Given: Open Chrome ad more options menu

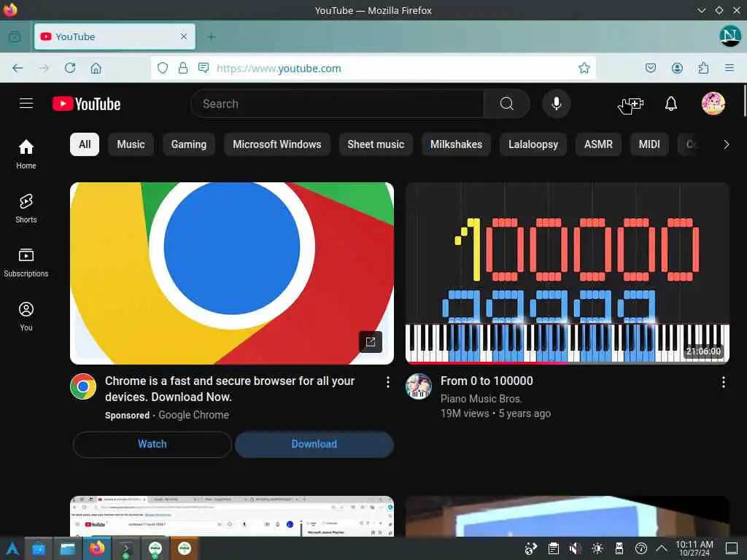Looking at the screenshot, I should pos(388,382).
